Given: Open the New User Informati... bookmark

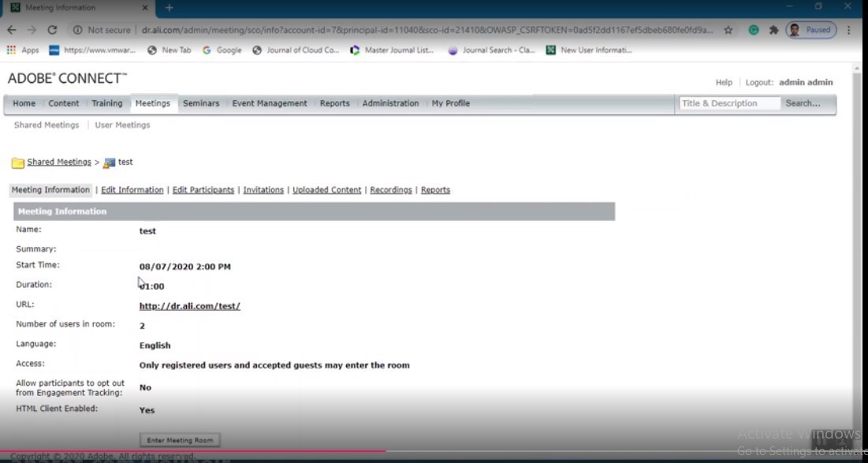Looking at the screenshot, I should tap(589, 50).
